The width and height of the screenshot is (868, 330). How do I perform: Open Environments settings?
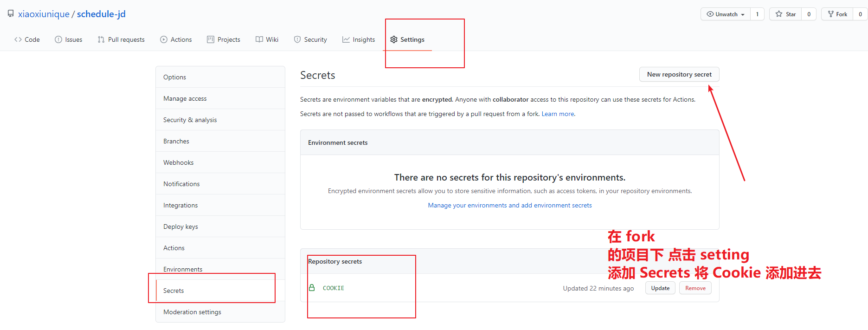click(x=220, y=269)
